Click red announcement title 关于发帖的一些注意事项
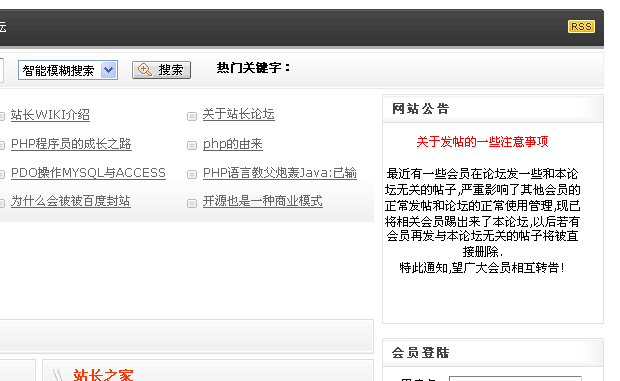This screenshot has width=620, height=381. pyautogui.click(x=482, y=141)
